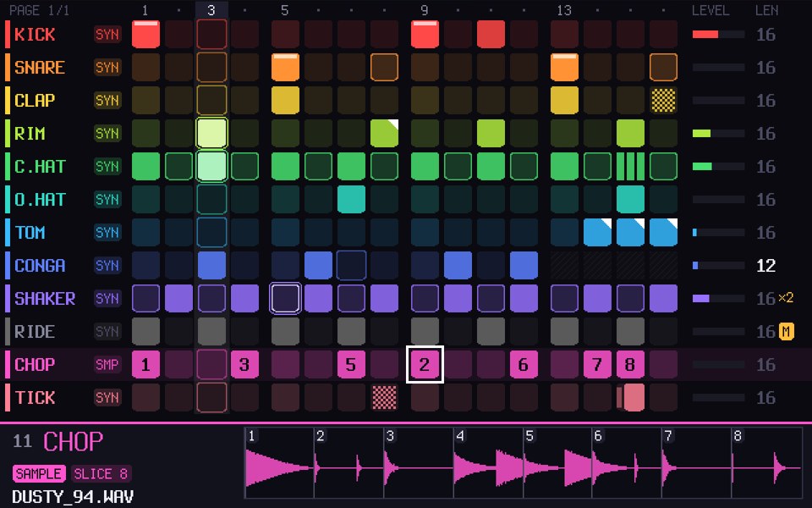The width and height of the screenshot is (812, 508).
Task: Toggle TICK offset step 15
Action: pos(630,398)
